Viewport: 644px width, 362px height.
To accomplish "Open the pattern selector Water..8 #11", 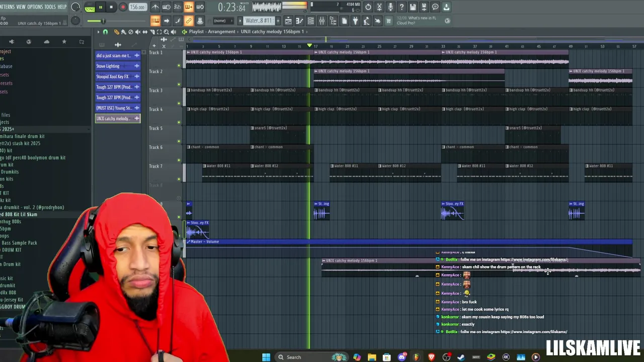I will pyautogui.click(x=260, y=21).
